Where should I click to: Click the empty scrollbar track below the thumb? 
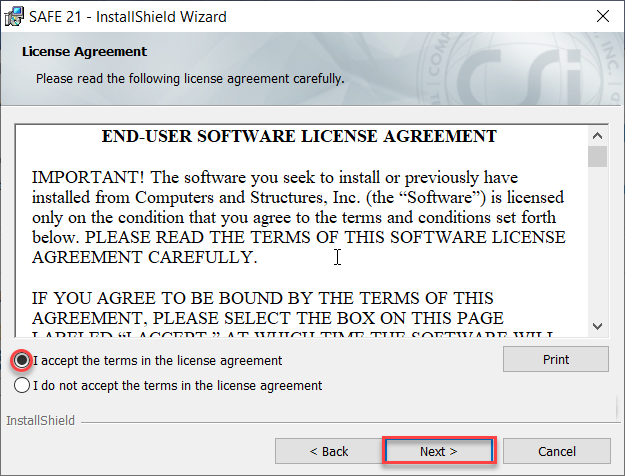597,250
